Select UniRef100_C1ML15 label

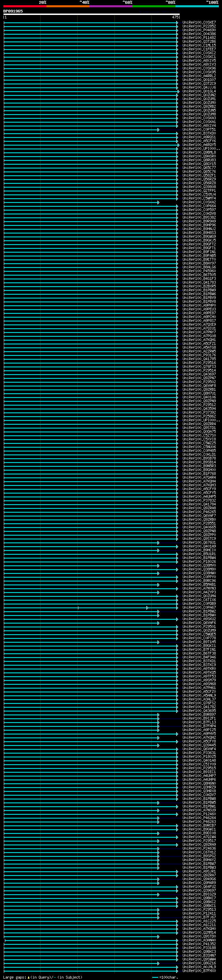(x=199, y=45)
